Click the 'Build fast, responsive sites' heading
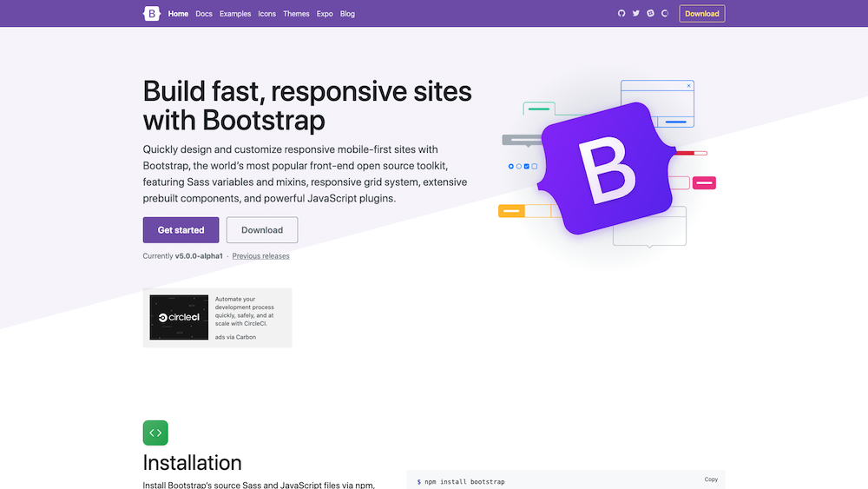This screenshot has width=868, height=489. (x=307, y=105)
